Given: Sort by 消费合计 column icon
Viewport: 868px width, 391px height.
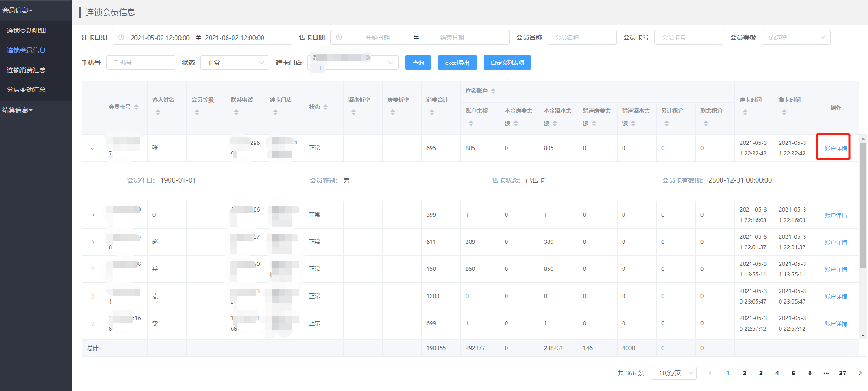Looking at the screenshot, I should coord(432,112).
